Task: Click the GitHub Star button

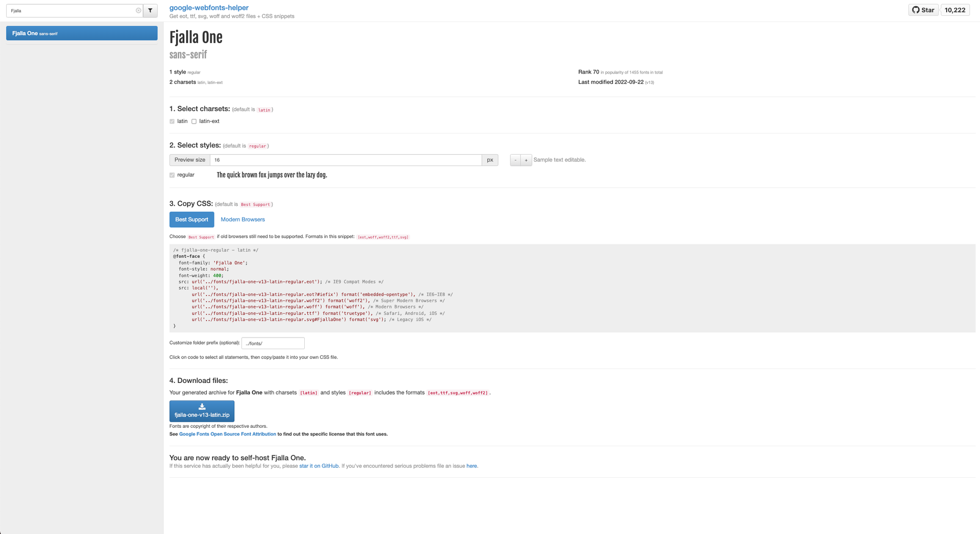Action: pyautogui.click(x=923, y=10)
